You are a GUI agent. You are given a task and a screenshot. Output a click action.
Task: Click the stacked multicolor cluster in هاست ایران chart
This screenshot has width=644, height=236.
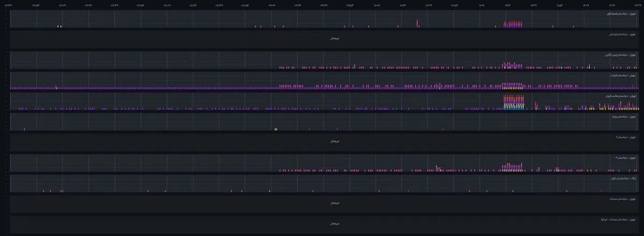coord(513,102)
